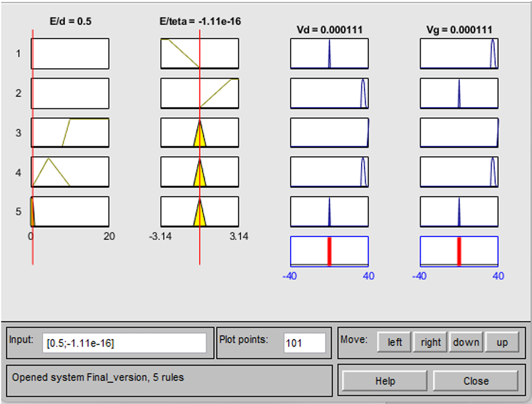Select rule number 1 label
Viewport: 532px width, 404px height.
click(18, 54)
